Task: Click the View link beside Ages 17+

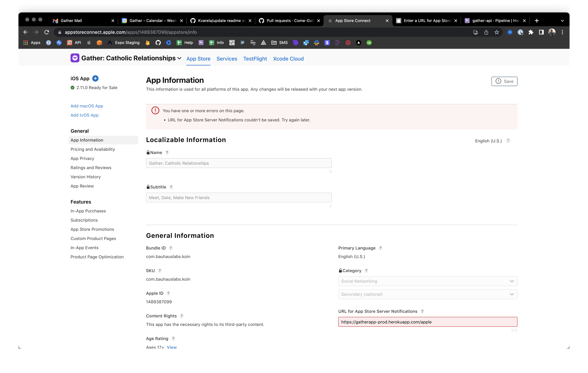Action: pyautogui.click(x=172, y=347)
